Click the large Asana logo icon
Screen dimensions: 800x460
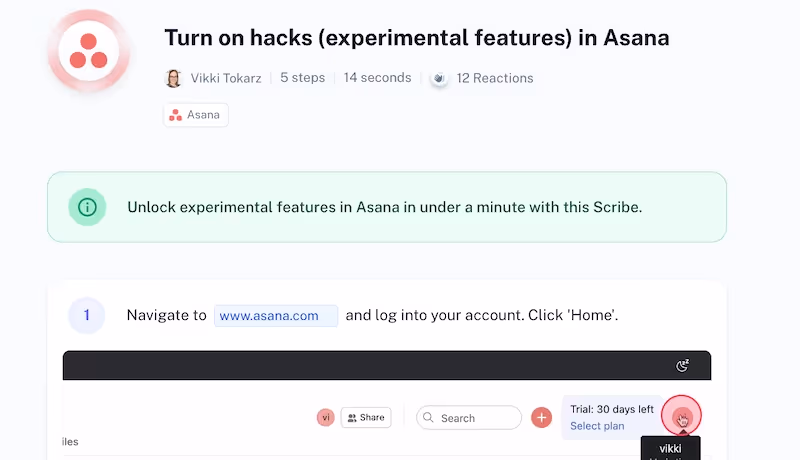pos(89,51)
